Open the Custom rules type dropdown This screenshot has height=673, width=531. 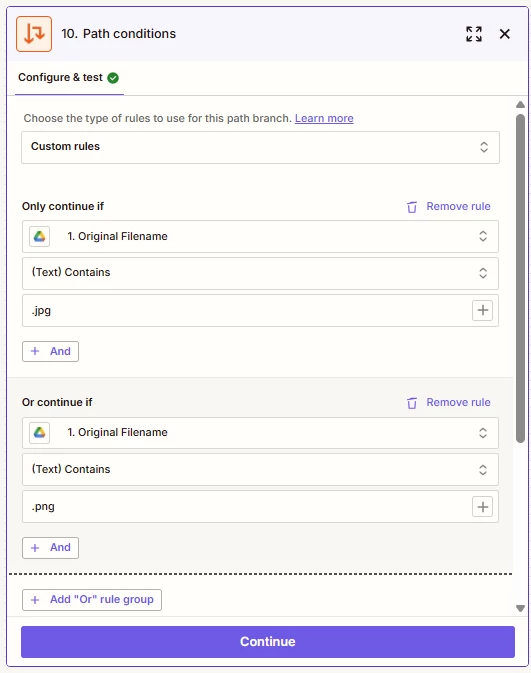(260, 147)
